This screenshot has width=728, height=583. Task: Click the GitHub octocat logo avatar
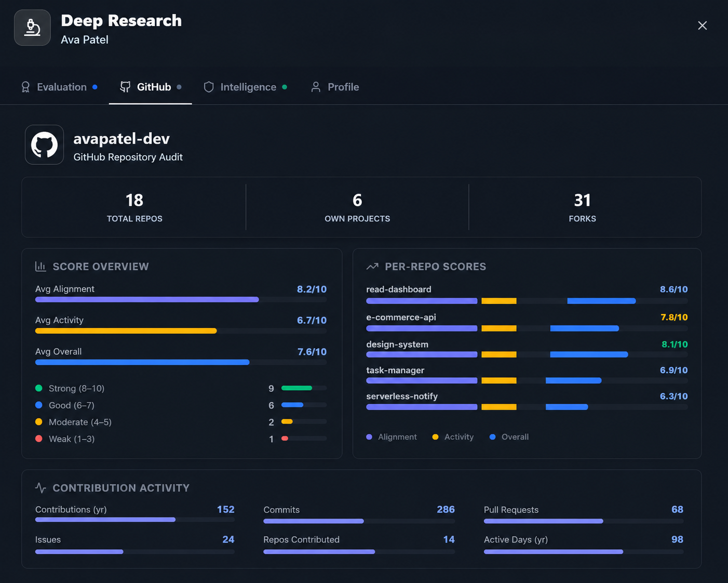45,144
